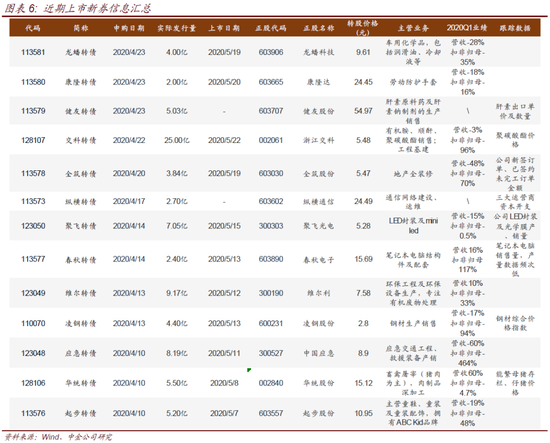Click stock code 603906
The image size is (550, 443).
(271, 52)
